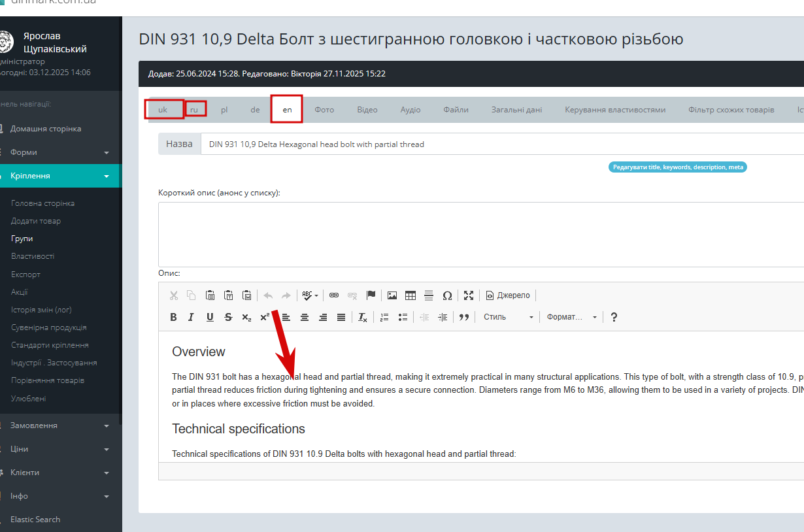Click the Special Character omega icon
This screenshot has width=804, height=532.
click(x=447, y=295)
